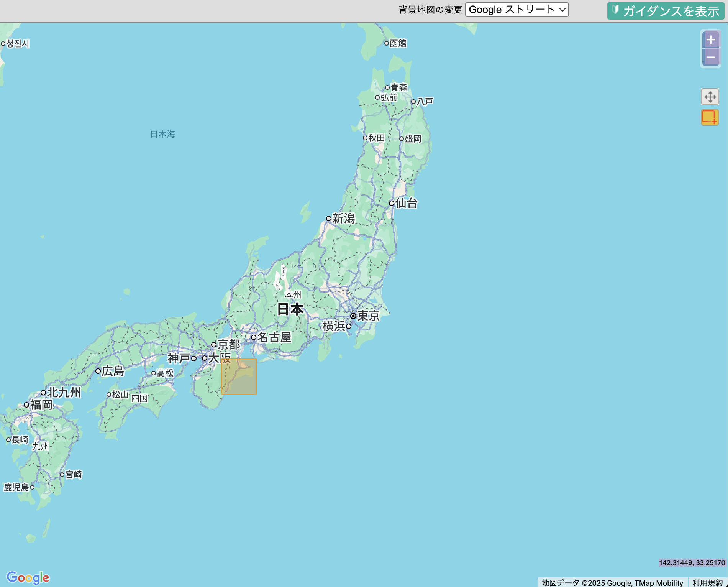728x587 pixels.
Task: Select the pan/move map tool
Action: coord(710,97)
